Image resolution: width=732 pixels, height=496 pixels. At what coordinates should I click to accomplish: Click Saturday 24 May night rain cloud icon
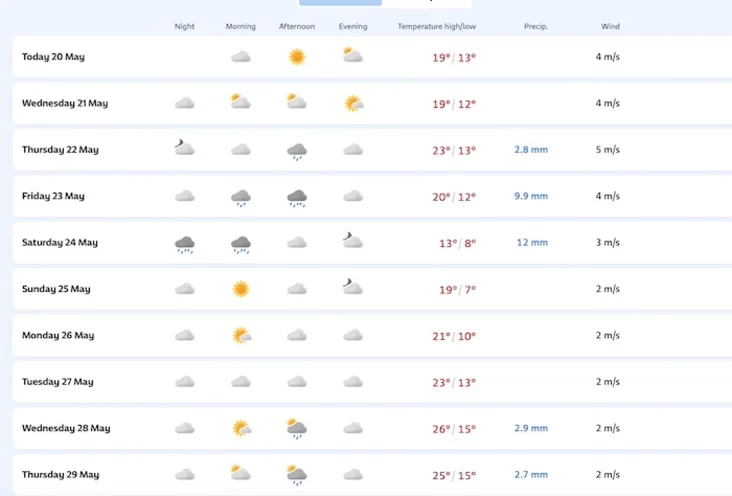coord(185,244)
